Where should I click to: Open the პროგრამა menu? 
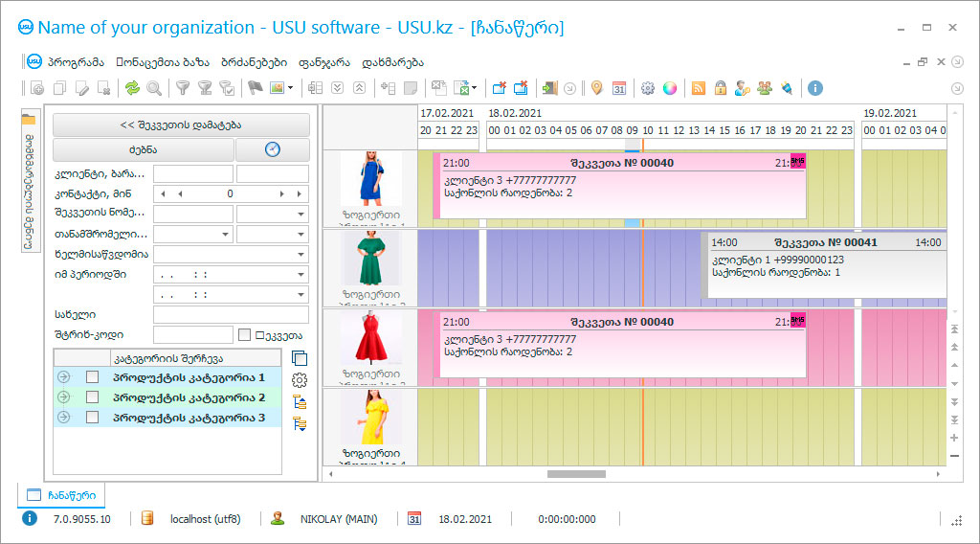point(76,62)
